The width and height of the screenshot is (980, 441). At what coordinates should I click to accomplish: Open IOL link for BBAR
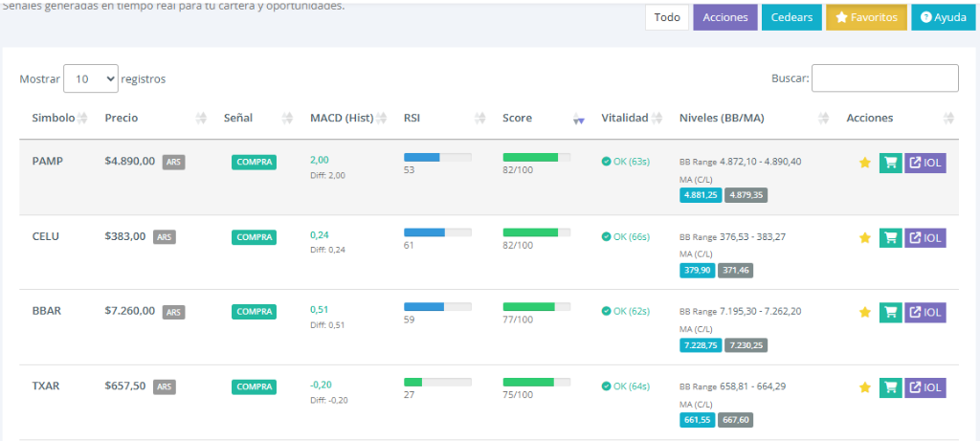(x=925, y=312)
